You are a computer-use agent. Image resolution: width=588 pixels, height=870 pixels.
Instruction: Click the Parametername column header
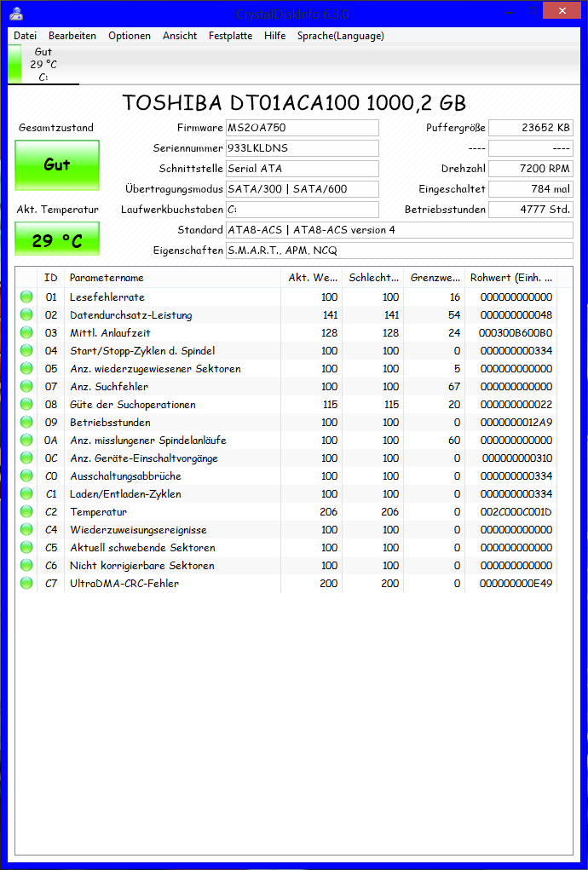pyautogui.click(x=172, y=278)
